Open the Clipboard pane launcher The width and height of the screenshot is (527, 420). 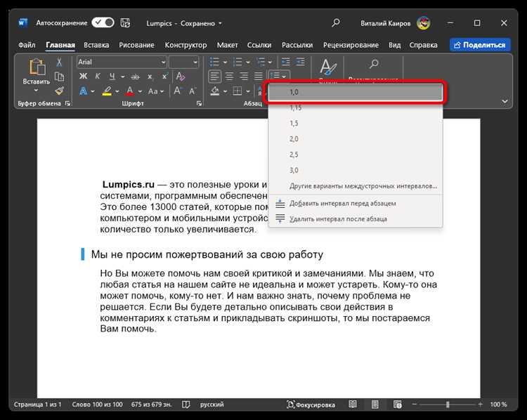68,103
